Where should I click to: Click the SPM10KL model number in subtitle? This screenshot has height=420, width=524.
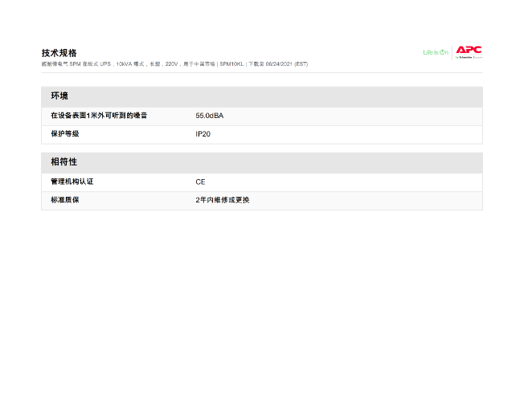[231, 64]
